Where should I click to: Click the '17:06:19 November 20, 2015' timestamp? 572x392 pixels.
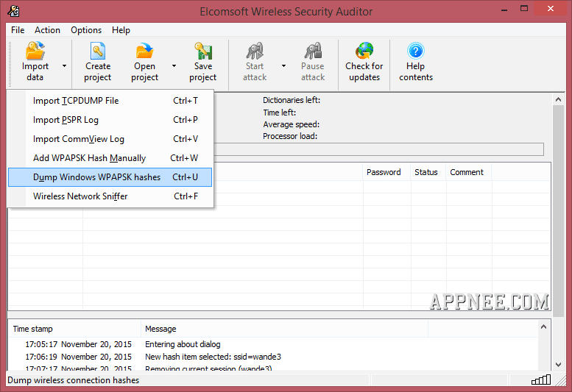point(78,357)
